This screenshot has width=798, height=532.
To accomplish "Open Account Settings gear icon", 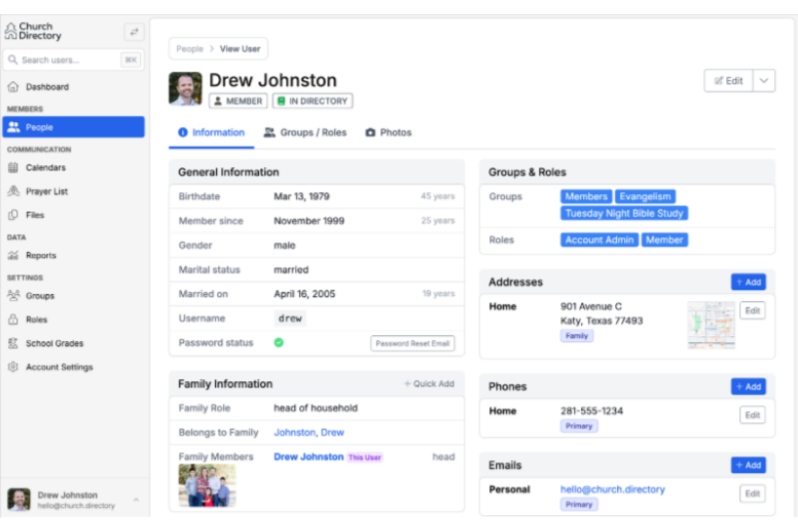I will (x=13, y=367).
